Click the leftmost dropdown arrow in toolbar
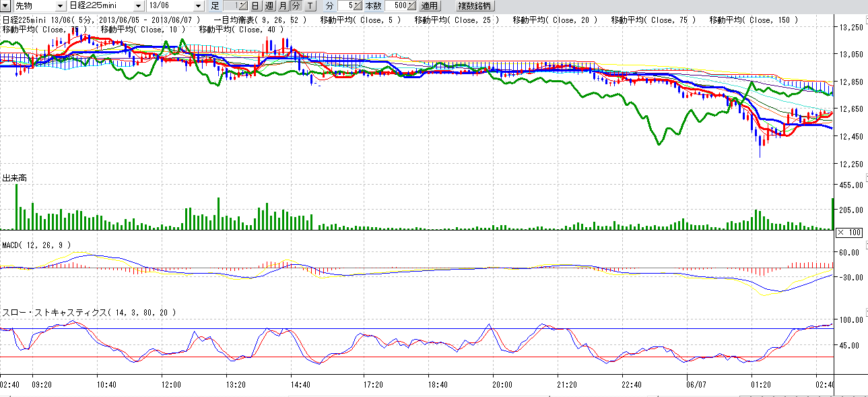The width and height of the screenshot is (868, 397). click(4, 6)
